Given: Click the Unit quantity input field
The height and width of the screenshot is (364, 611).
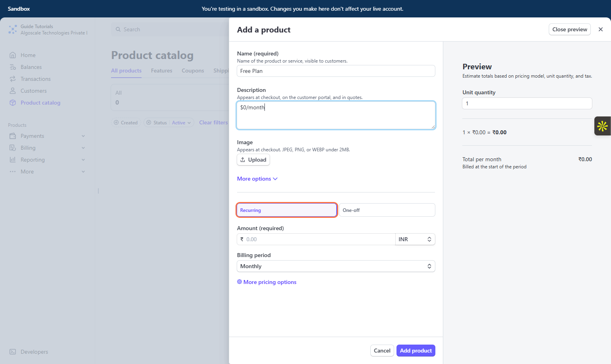Looking at the screenshot, I should click(x=527, y=103).
